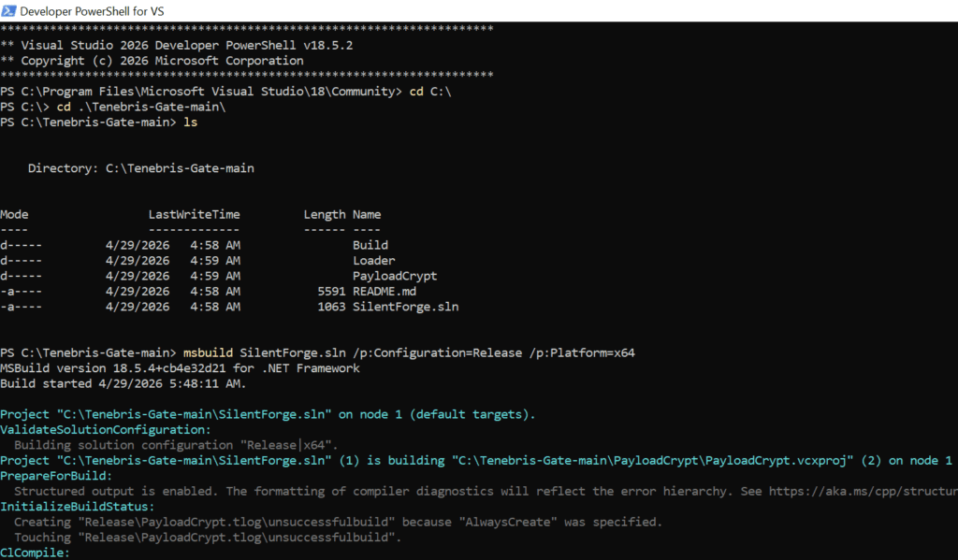Click the 'msbuild' command word
958x560 pixels.
[208, 353]
